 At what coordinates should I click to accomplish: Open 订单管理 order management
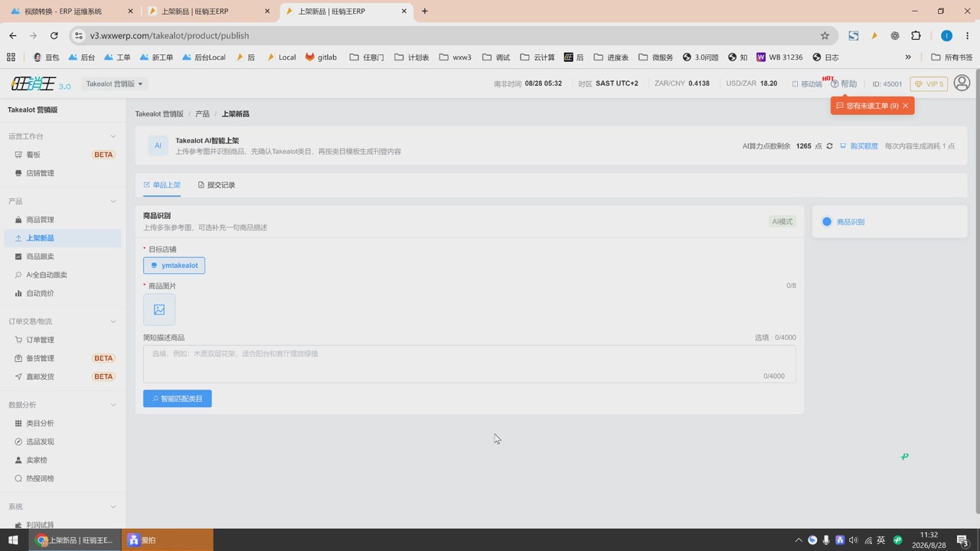(63, 340)
